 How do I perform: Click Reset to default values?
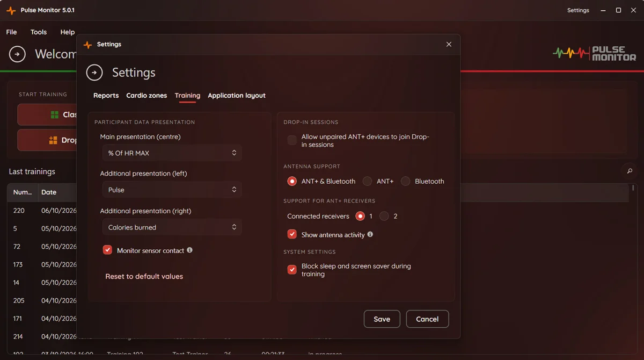pos(144,276)
